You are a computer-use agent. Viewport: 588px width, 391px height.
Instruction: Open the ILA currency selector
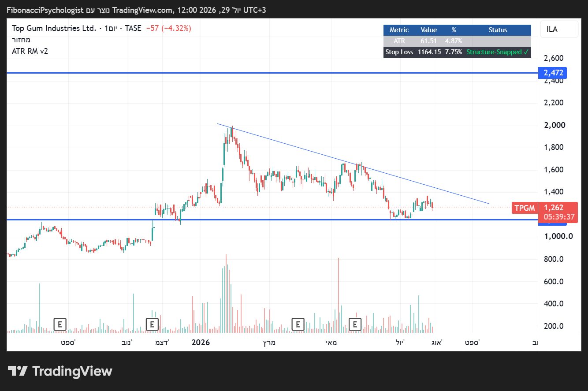559,29
